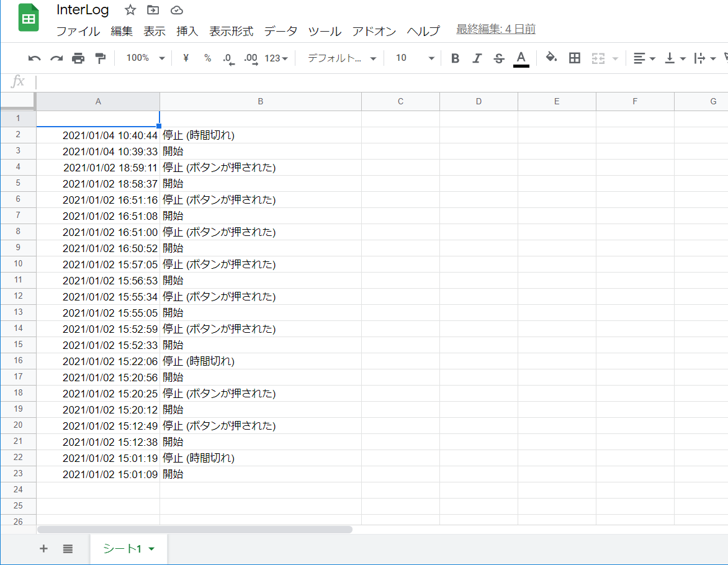Viewport: 728px width, 565px height.
Task: Open the データ menu
Action: pyautogui.click(x=281, y=31)
